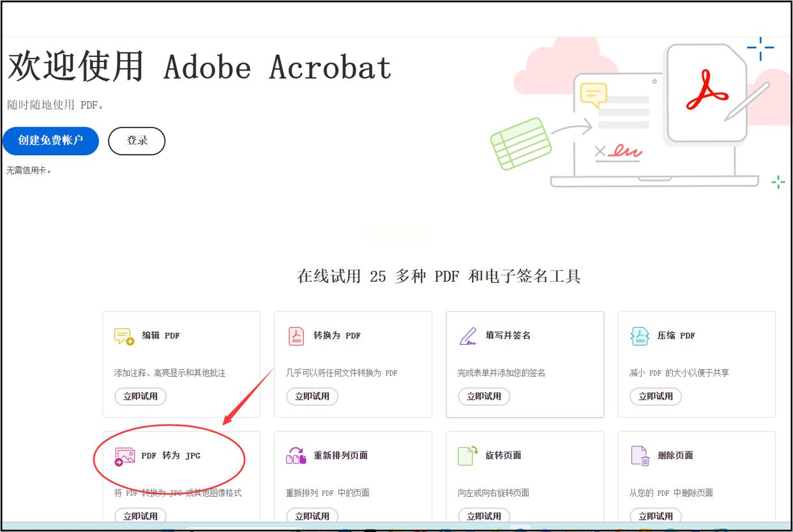793x532 pixels.
Task: Click the heading 在线试用 25 多种 PDF 和电子签名工具
Action: coord(439,277)
